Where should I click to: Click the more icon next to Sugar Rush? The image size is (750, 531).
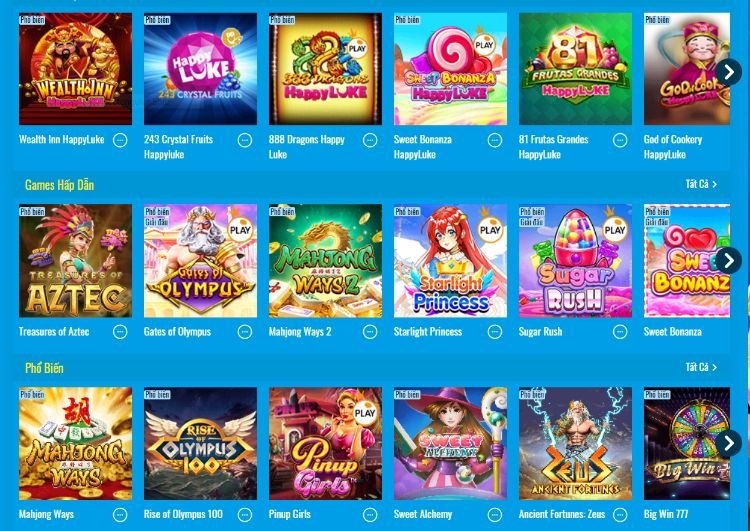[620, 332]
